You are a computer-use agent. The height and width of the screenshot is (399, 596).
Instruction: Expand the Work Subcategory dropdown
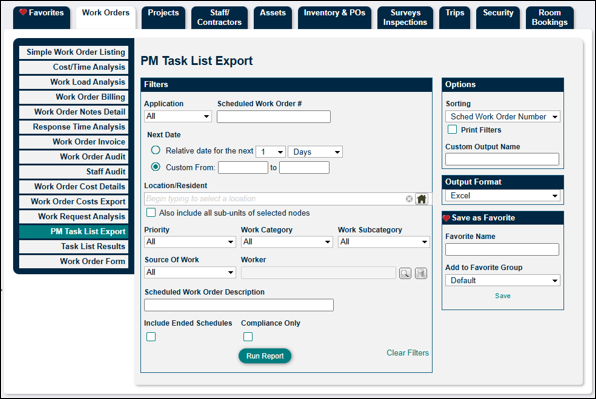point(384,242)
